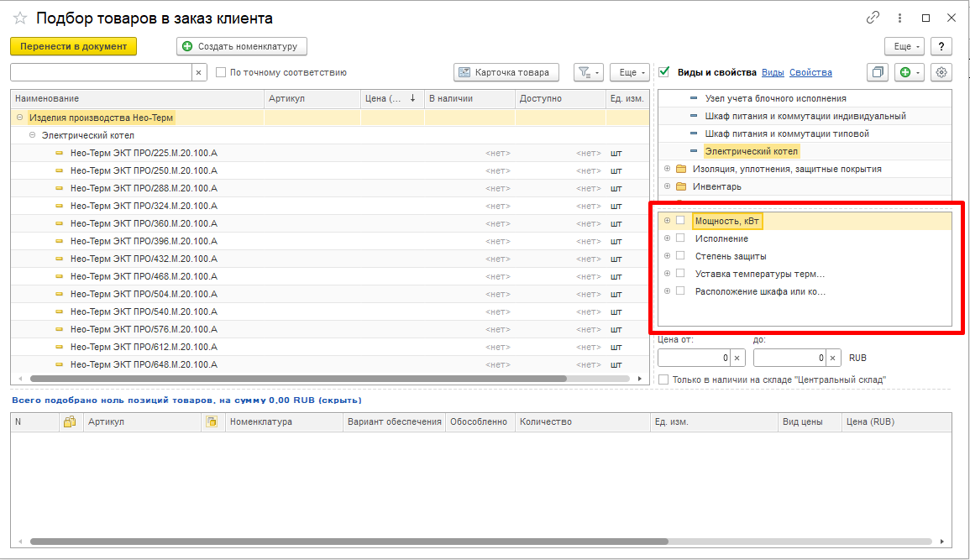Copy link to this form
The width and height of the screenshot is (970, 560).
click(x=873, y=18)
